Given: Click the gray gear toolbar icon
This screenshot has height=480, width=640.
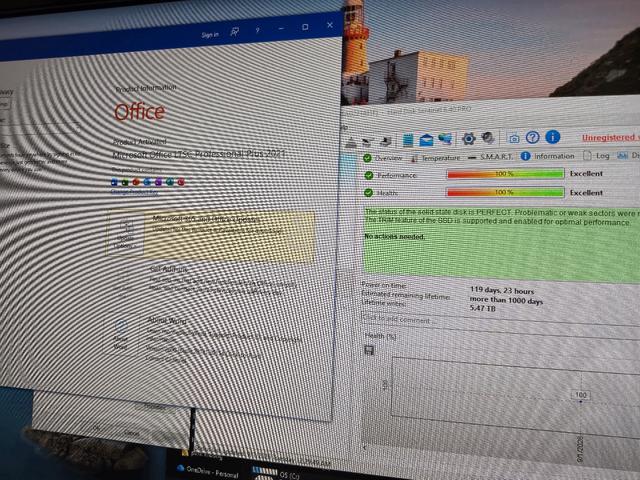Looking at the screenshot, I should [x=488, y=138].
